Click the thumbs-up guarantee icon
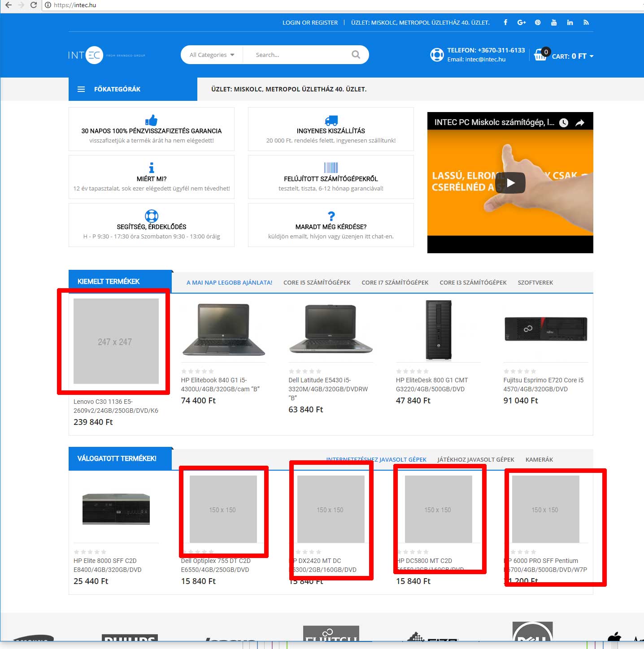Screen dimensions: 644x649 152,120
